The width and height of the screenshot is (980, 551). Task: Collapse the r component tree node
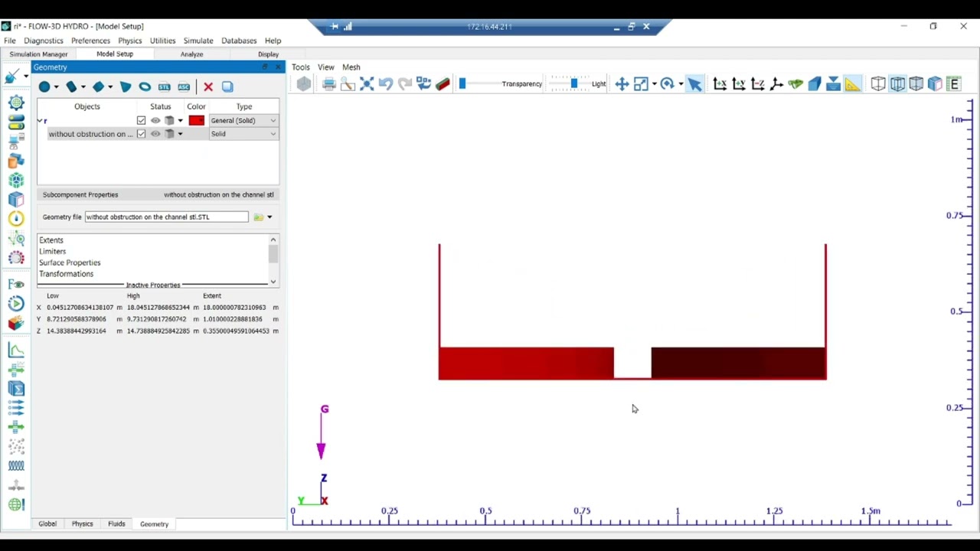click(41, 121)
